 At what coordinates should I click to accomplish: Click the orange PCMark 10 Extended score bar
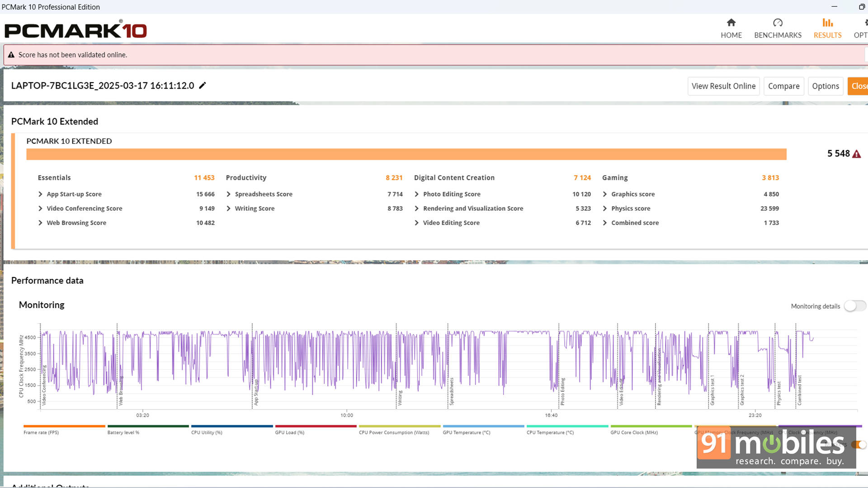click(x=406, y=154)
